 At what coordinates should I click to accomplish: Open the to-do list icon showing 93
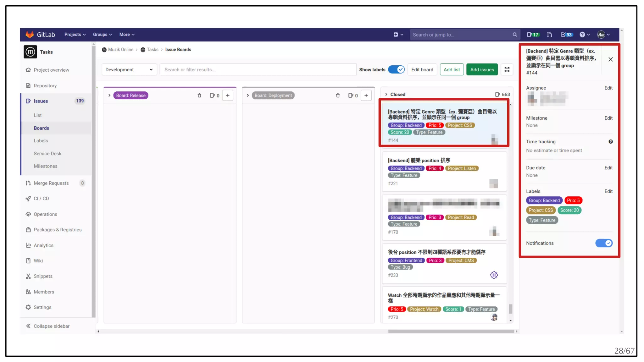567,35
